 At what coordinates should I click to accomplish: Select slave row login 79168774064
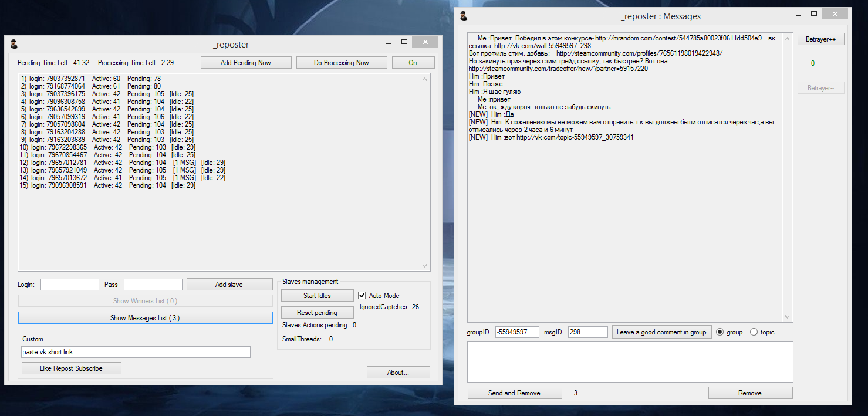point(91,86)
